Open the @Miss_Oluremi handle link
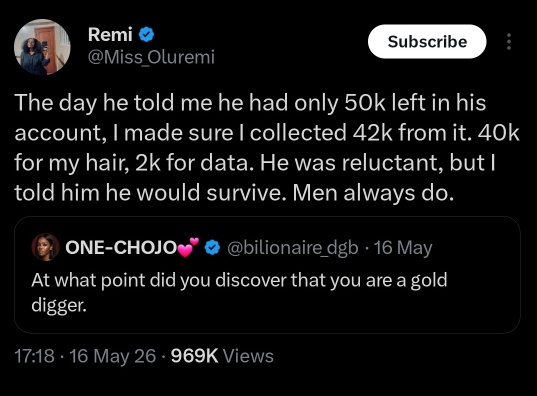This screenshot has width=537, height=396. 151,57
